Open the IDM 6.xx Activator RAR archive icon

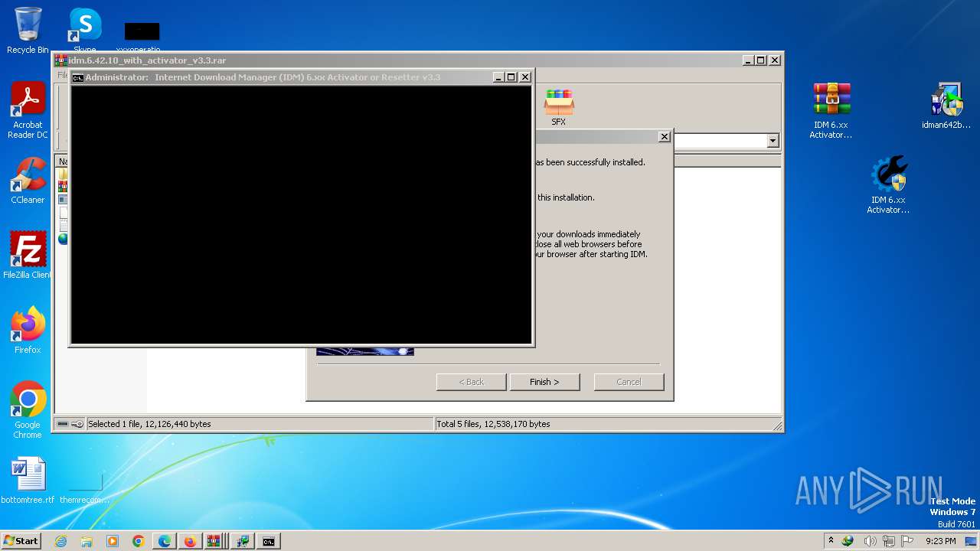pos(831,111)
